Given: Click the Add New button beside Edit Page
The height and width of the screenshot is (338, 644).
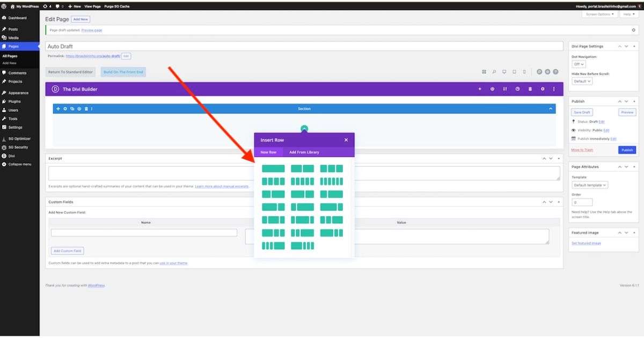Looking at the screenshot, I should tap(81, 19).
